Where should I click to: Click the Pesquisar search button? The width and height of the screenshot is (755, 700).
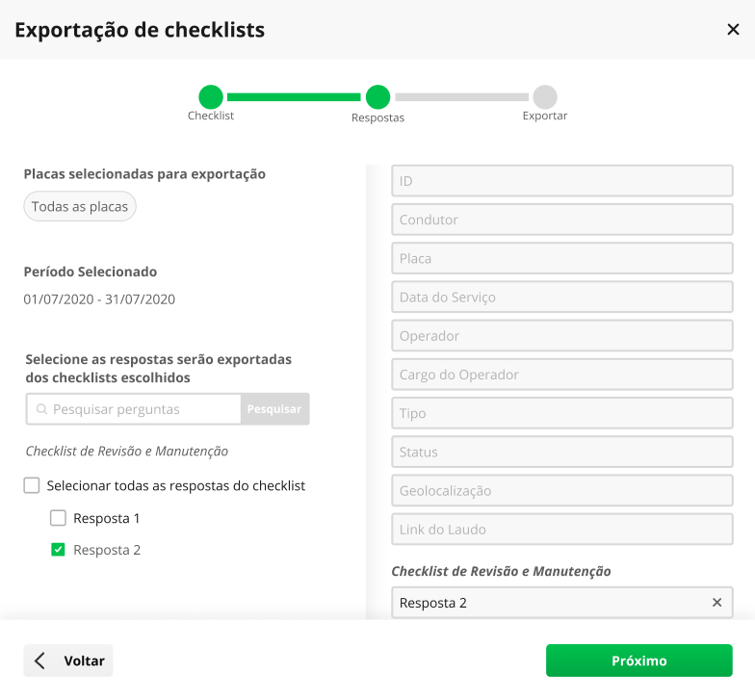click(274, 408)
